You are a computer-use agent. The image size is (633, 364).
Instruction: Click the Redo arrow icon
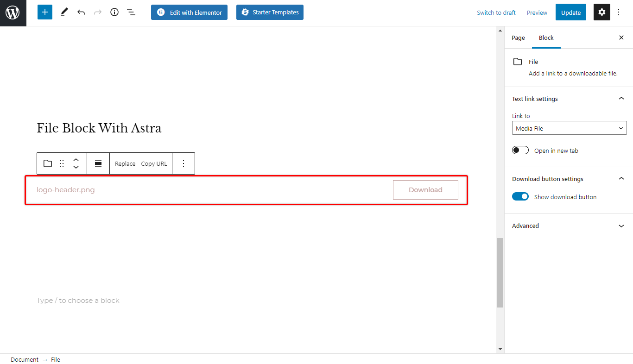pyautogui.click(x=97, y=12)
